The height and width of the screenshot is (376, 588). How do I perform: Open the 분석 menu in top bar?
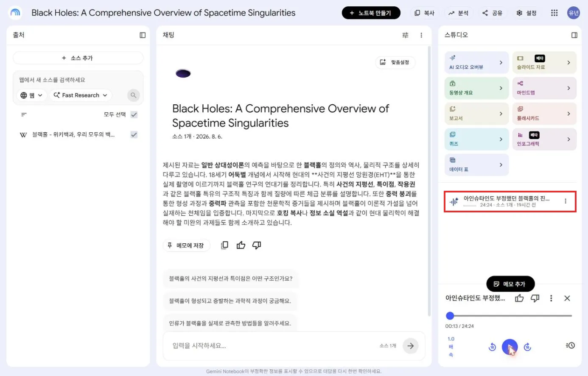(459, 13)
